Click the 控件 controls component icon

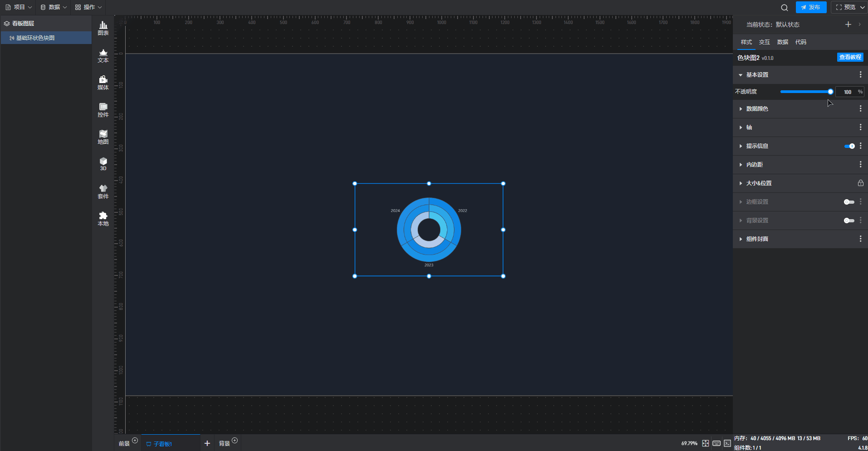click(x=103, y=110)
